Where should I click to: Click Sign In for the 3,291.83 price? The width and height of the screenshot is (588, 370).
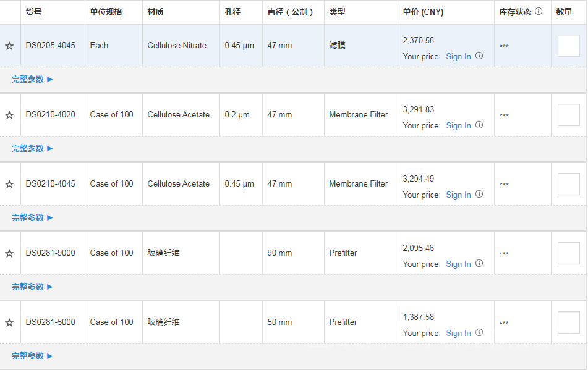[x=458, y=125]
